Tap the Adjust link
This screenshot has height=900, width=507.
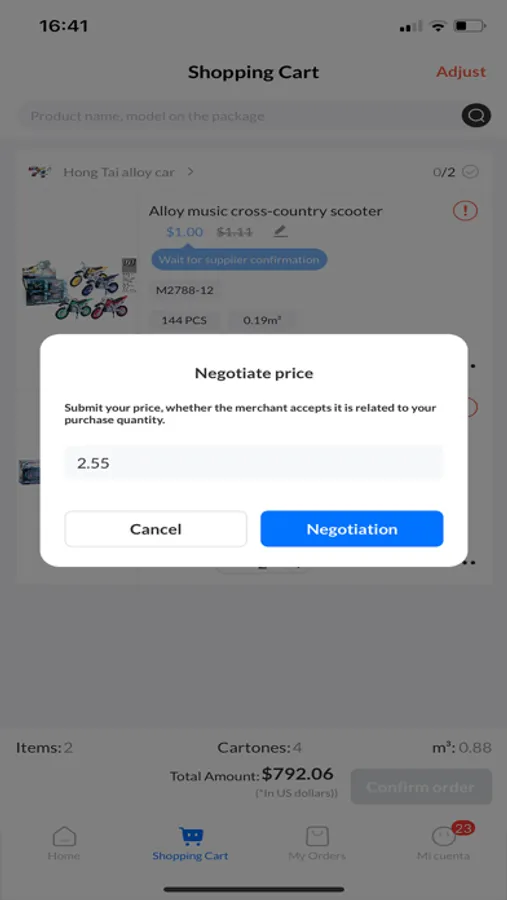[x=461, y=72]
